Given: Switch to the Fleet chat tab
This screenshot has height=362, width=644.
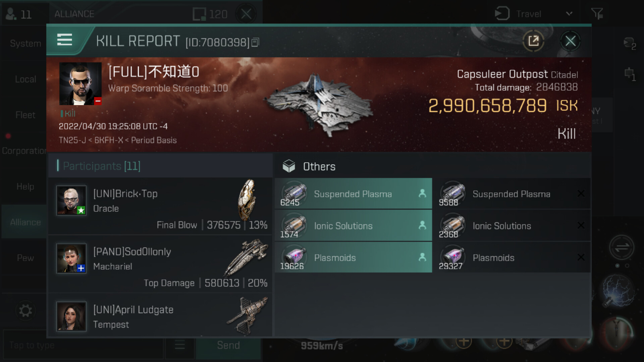Looking at the screenshot, I should coord(25,115).
